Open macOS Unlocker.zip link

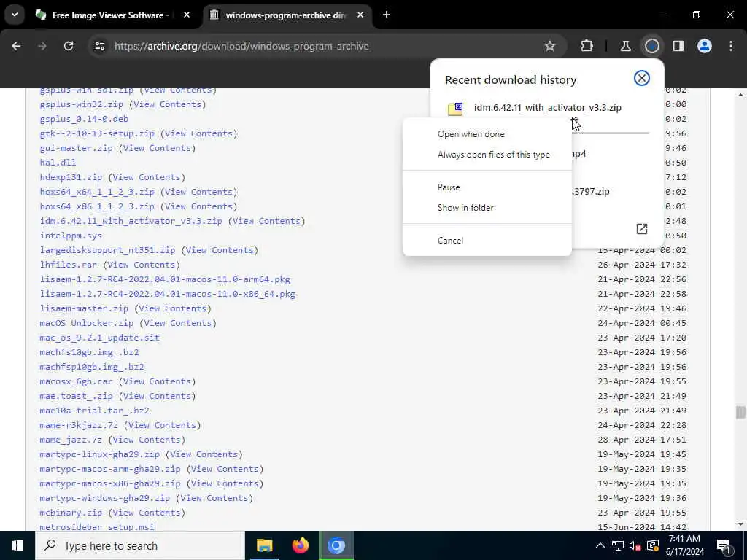pos(87,323)
